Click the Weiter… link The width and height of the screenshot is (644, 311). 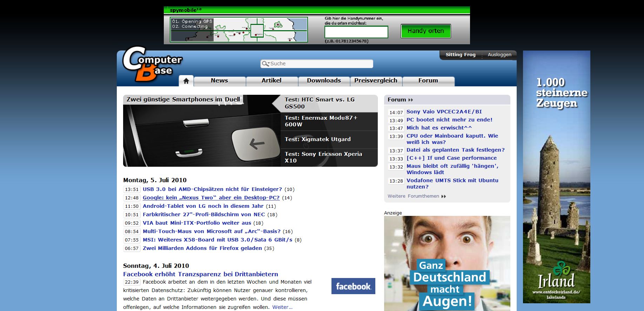coord(282,307)
